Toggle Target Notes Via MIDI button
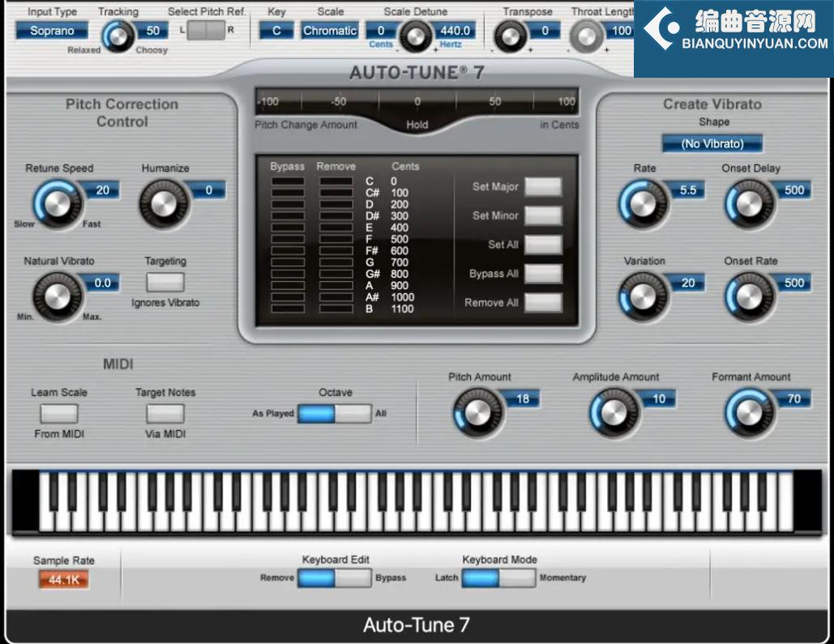Image resolution: width=834 pixels, height=644 pixels. click(165, 413)
